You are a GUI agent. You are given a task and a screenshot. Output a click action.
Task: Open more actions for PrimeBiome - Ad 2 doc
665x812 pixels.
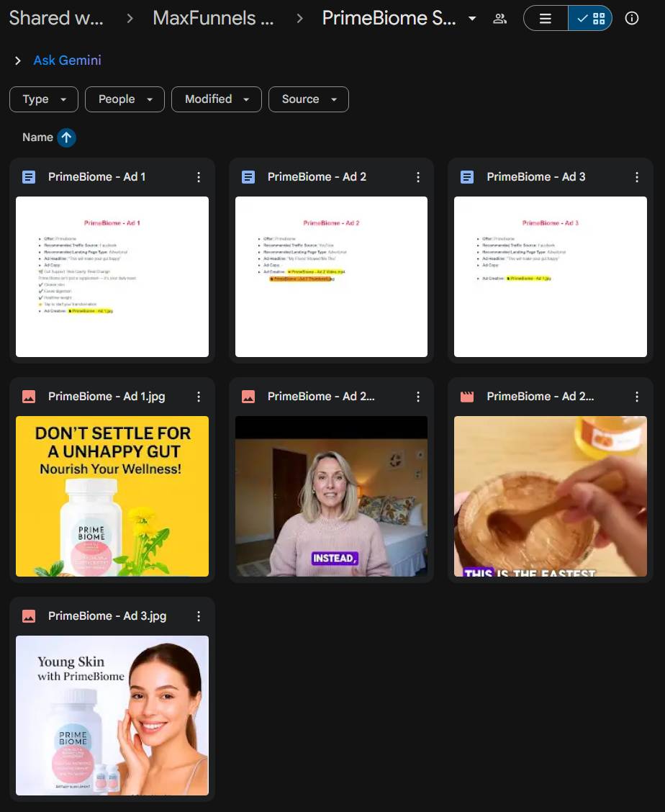tap(418, 177)
